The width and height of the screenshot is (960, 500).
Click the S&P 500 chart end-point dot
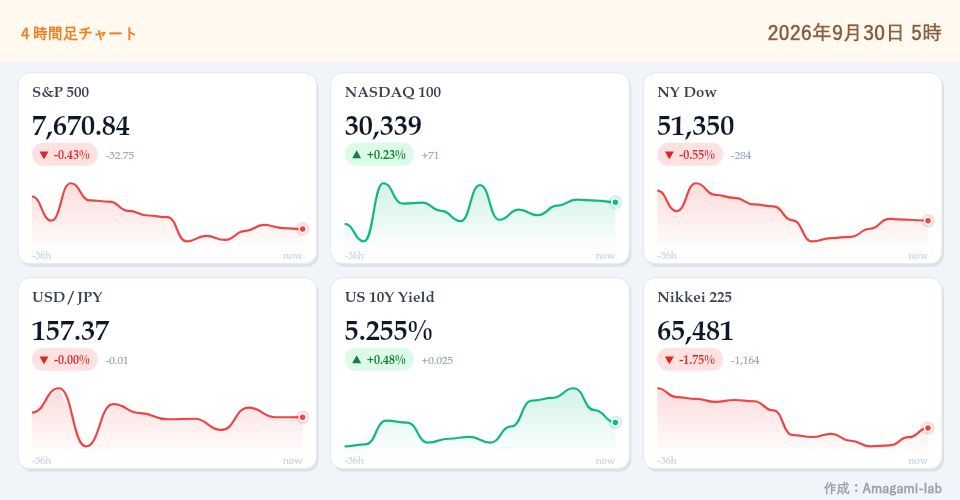[x=302, y=229]
